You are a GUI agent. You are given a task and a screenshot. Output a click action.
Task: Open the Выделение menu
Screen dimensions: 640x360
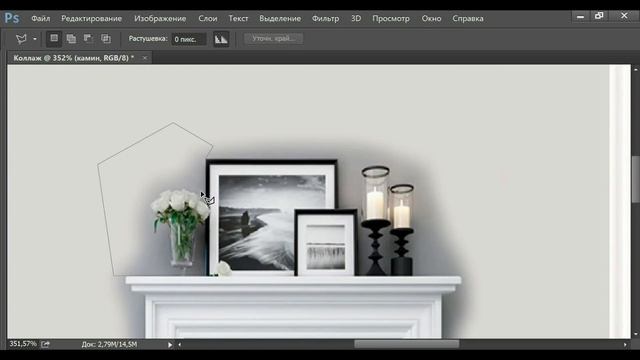[280, 18]
